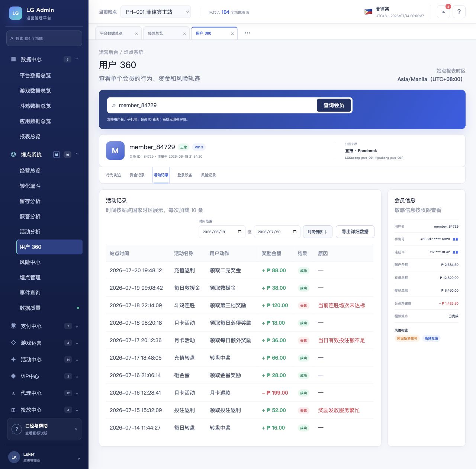
Task: Click the member avatar letter M
Action: pos(115,151)
